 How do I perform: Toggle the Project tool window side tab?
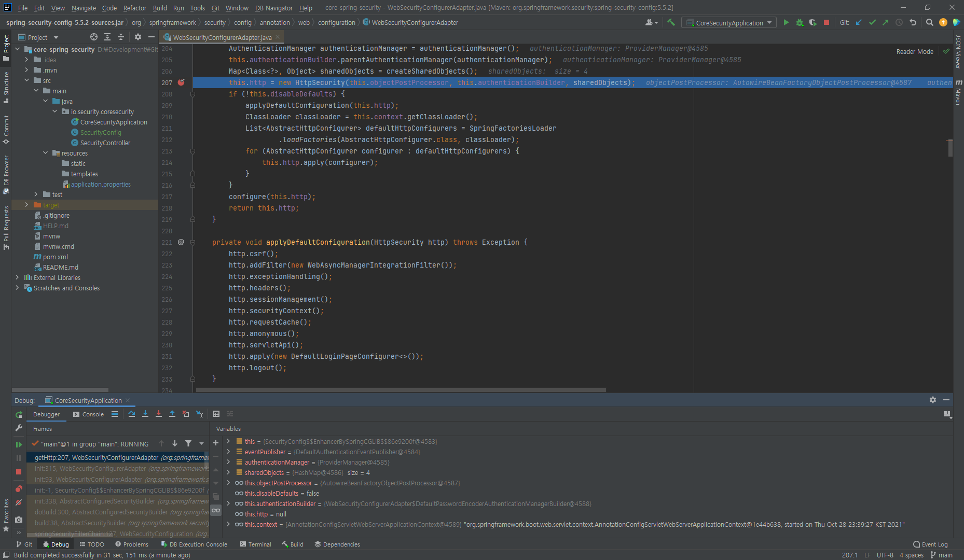click(6, 48)
